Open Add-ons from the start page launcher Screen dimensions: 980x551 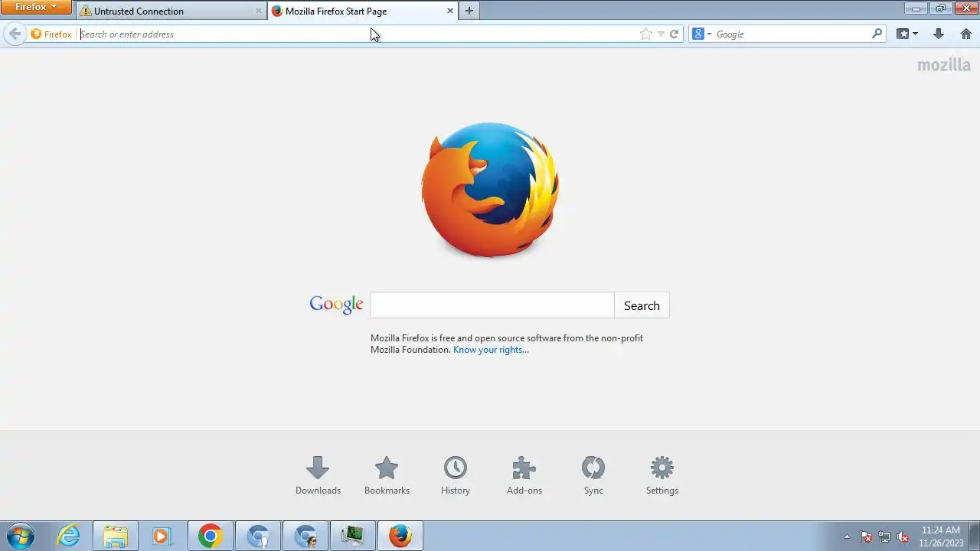[x=524, y=475]
